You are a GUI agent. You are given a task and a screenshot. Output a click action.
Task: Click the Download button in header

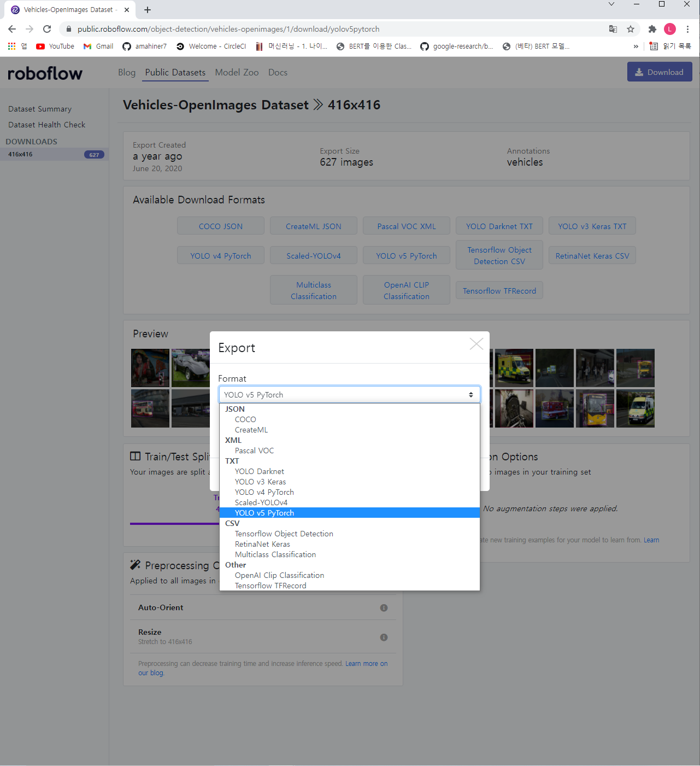coord(660,72)
